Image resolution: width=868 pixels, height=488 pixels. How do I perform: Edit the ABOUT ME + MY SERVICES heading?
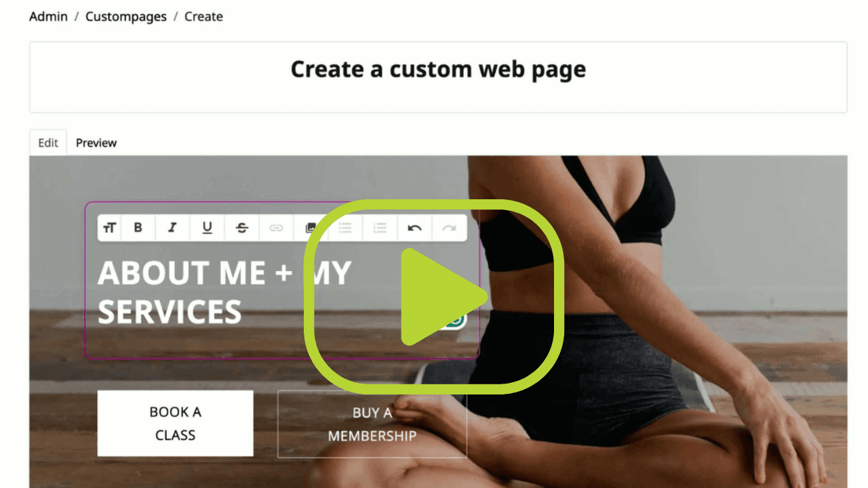point(224,292)
